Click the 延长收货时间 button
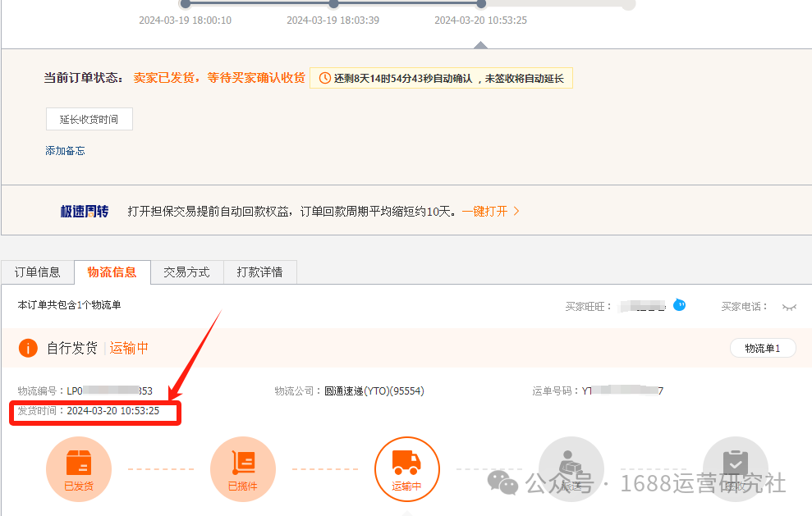Screen dimensions: 812x516 pyautogui.click(x=89, y=119)
